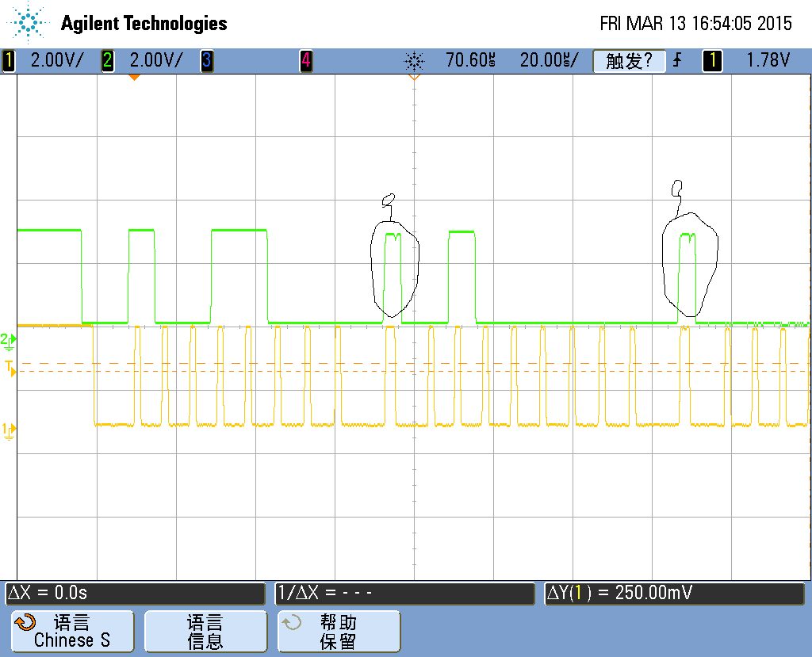Viewport: 812px width, 657px height.
Task: Click the 帮助保留 help softkey
Action: [x=339, y=631]
